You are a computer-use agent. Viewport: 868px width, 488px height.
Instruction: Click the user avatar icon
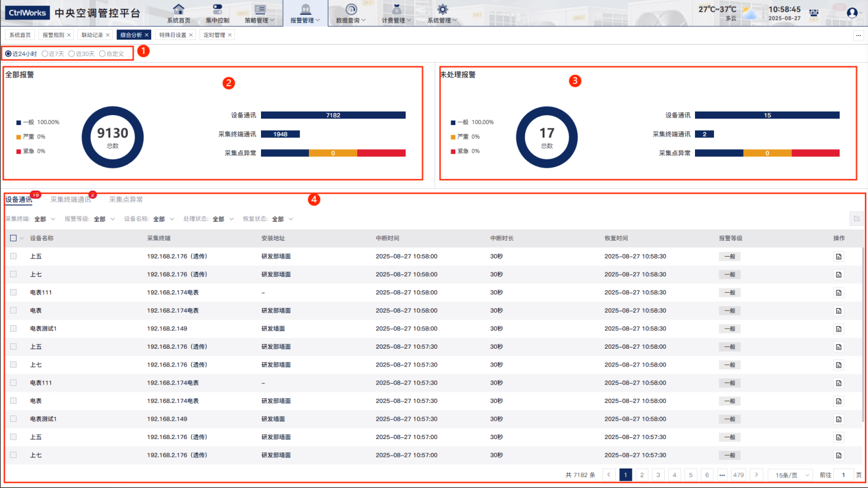pos(851,12)
